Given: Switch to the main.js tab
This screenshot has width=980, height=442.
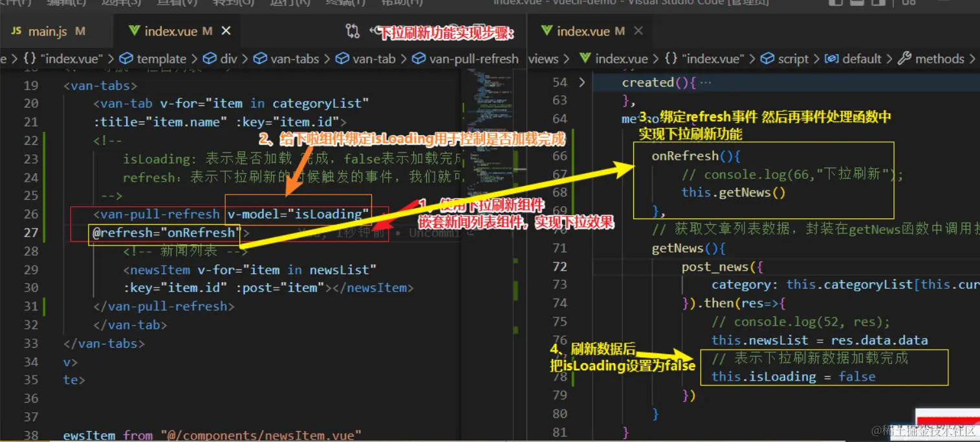Looking at the screenshot, I should coord(49,31).
